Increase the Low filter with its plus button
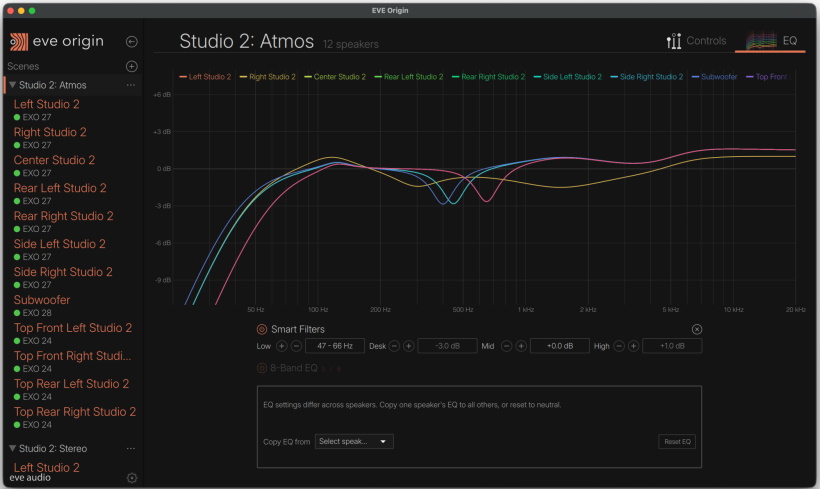 tap(281, 346)
